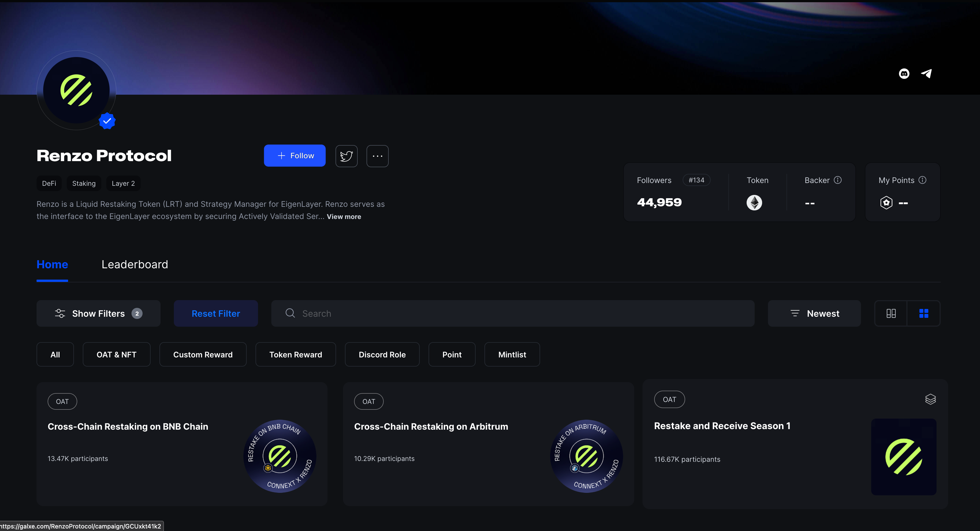Open the Newest sort dropdown

click(x=814, y=313)
